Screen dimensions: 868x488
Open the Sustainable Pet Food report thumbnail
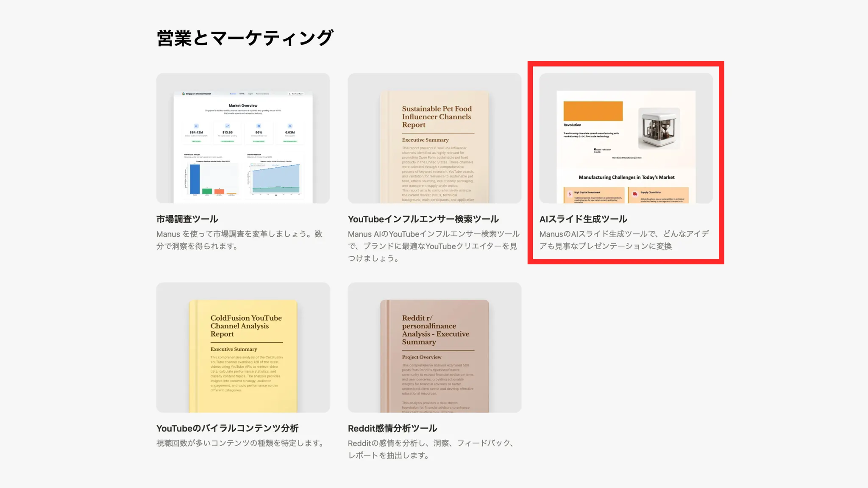click(x=434, y=138)
